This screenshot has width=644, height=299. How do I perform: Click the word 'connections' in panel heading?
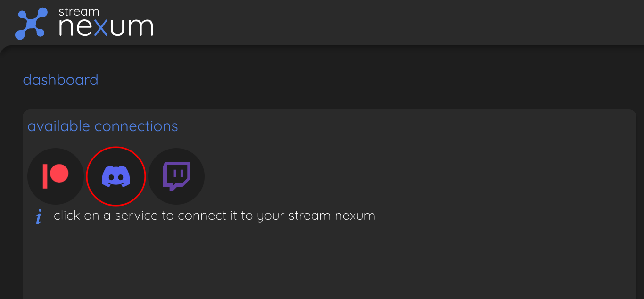coord(136,126)
